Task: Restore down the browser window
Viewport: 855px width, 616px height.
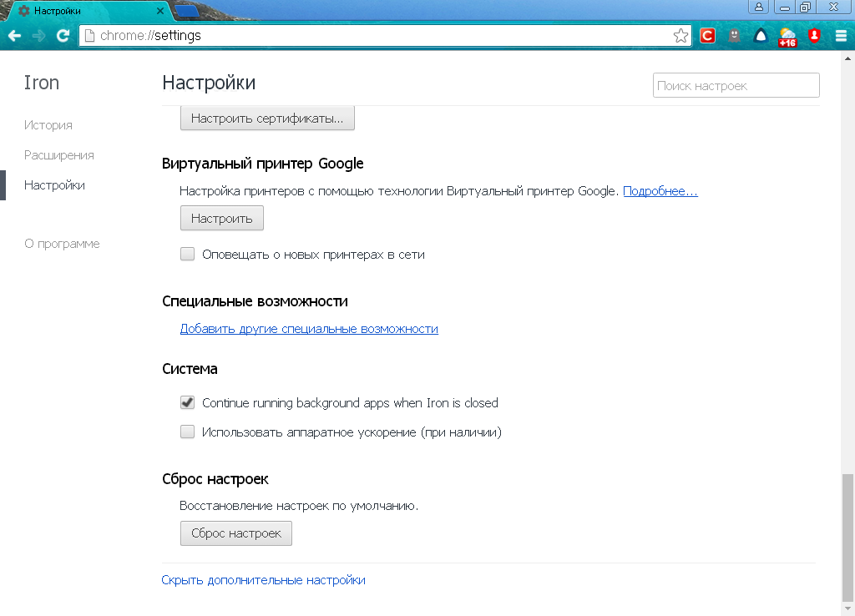Action: pos(806,7)
